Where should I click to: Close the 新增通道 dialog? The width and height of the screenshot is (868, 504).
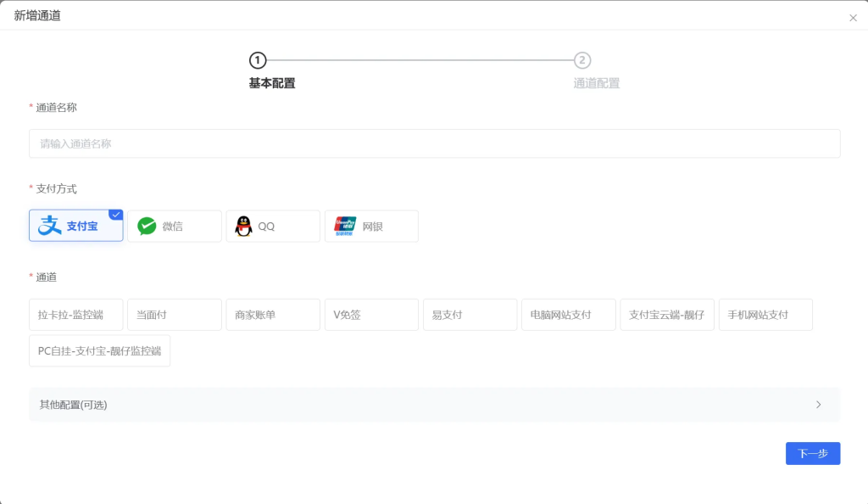point(853,18)
